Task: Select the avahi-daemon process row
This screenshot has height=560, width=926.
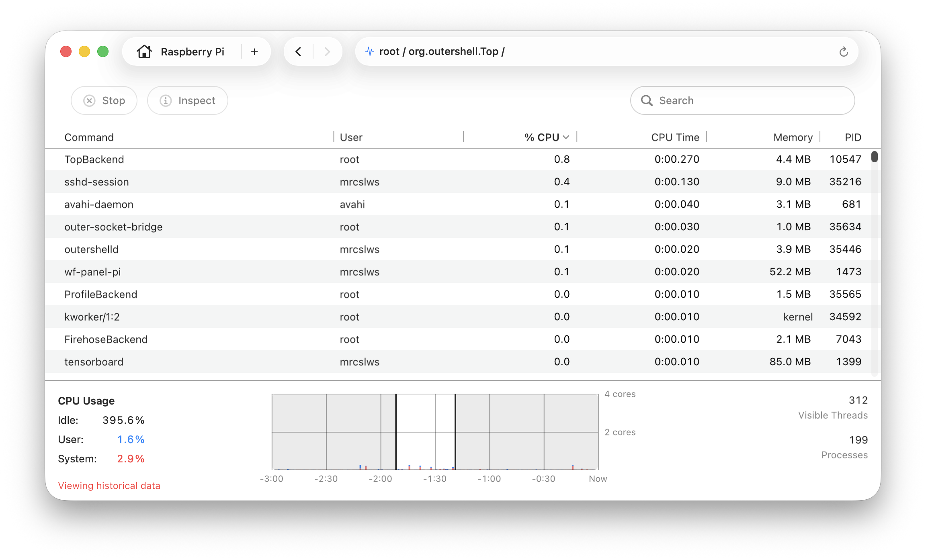Action: [x=458, y=204]
